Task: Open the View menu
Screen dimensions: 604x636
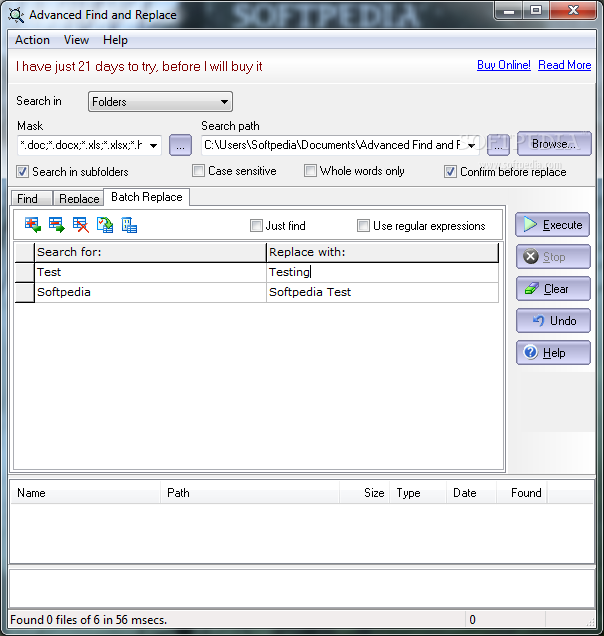Action: point(76,40)
